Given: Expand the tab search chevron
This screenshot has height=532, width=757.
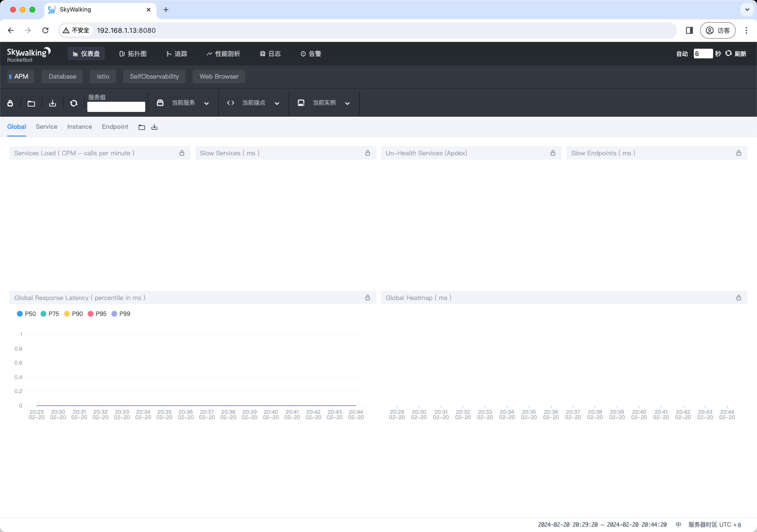Looking at the screenshot, I should 747,10.
